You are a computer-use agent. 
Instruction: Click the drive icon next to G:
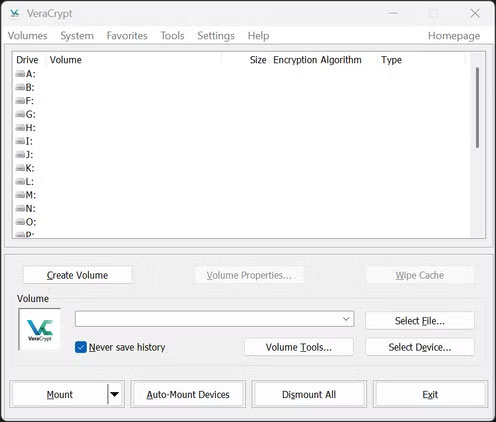[x=20, y=114]
